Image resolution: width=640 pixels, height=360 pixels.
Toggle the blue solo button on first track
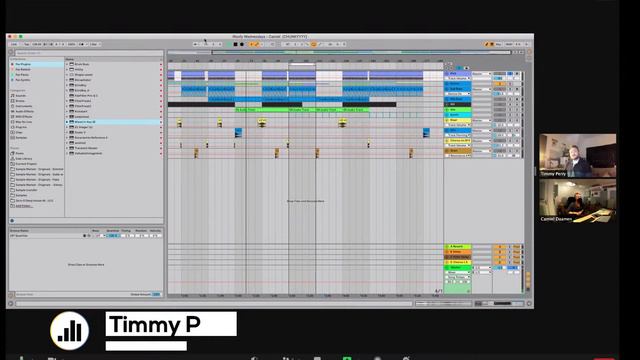(510, 73)
